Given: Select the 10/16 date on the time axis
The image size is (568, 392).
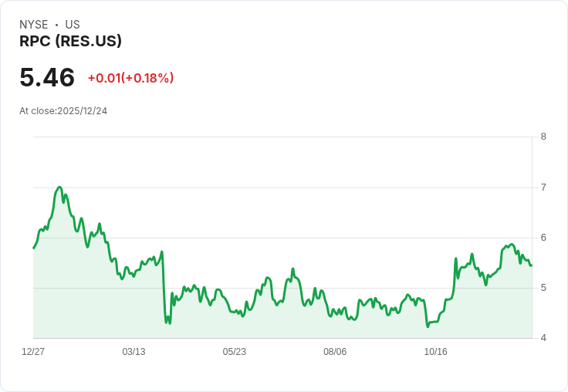Looking at the screenshot, I should pyautogui.click(x=435, y=352).
